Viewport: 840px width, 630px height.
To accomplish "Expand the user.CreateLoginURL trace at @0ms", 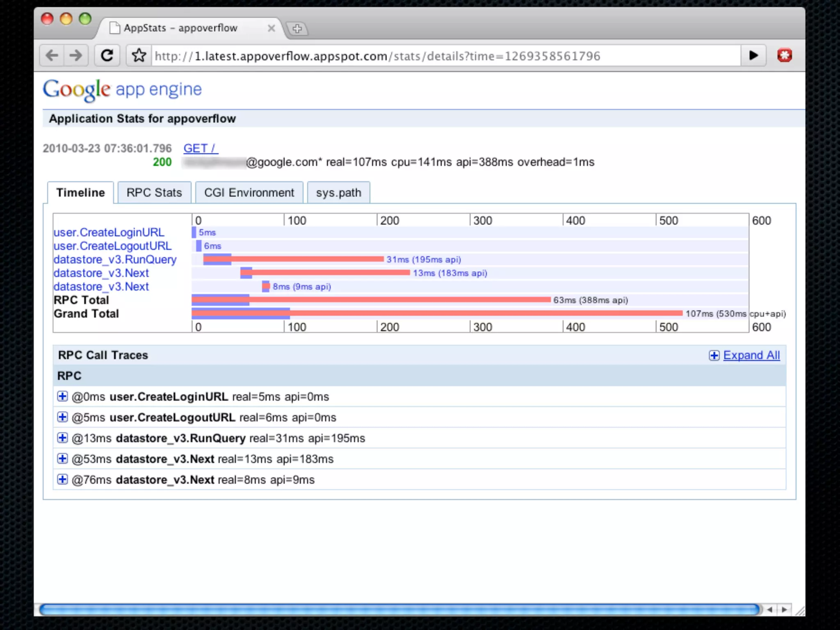I will click(x=62, y=396).
